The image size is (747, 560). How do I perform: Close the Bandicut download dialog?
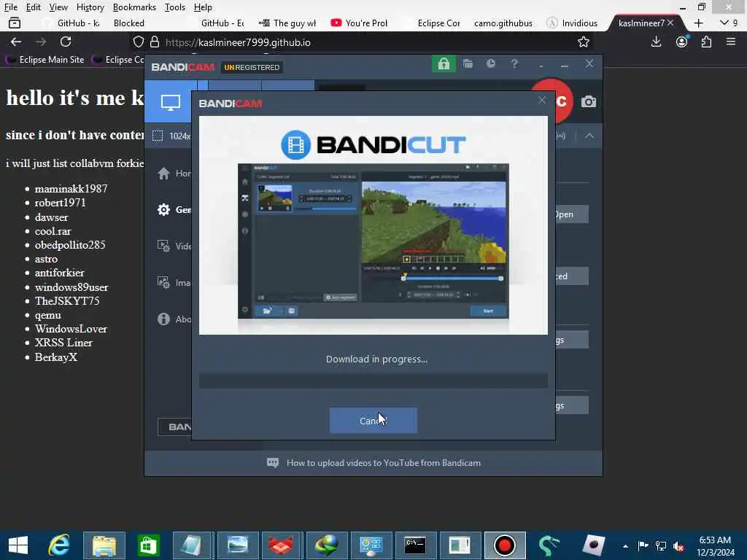[x=542, y=100]
